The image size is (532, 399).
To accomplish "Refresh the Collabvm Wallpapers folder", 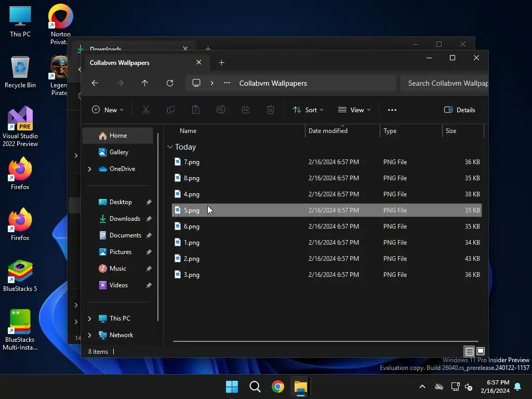I will (x=170, y=83).
